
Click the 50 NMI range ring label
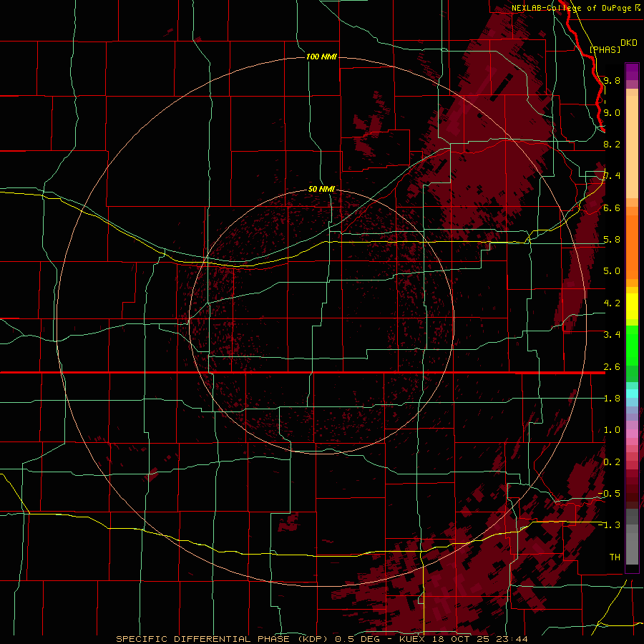point(321,190)
